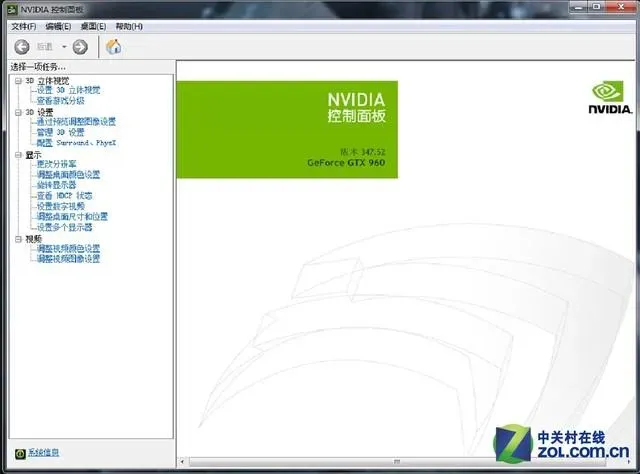Viewport: 640px width, 474px height.
Task: Open 设置数字视频 link
Action: (60, 206)
